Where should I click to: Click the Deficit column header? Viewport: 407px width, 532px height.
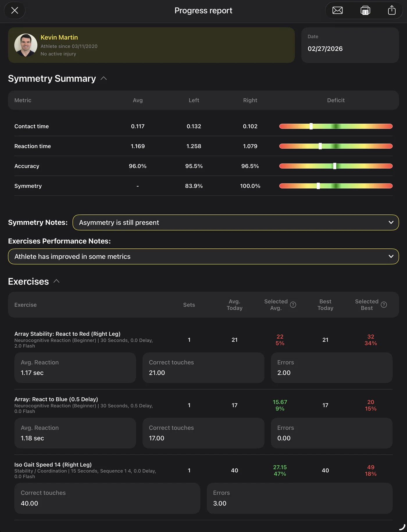coord(336,100)
